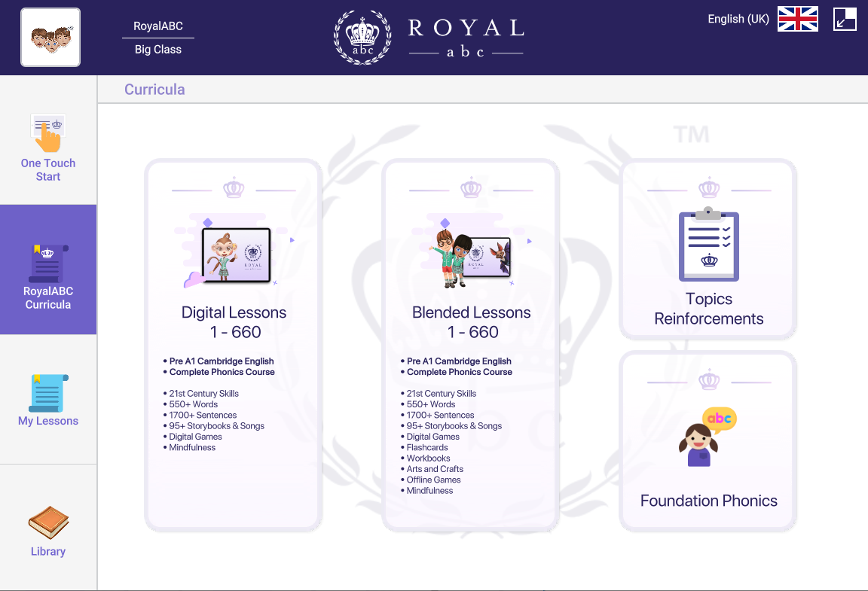The image size is (868, 591).
Task: Click "1700+ Sentences" in Blended Lessons card
Action: click(x=440, y=415)
